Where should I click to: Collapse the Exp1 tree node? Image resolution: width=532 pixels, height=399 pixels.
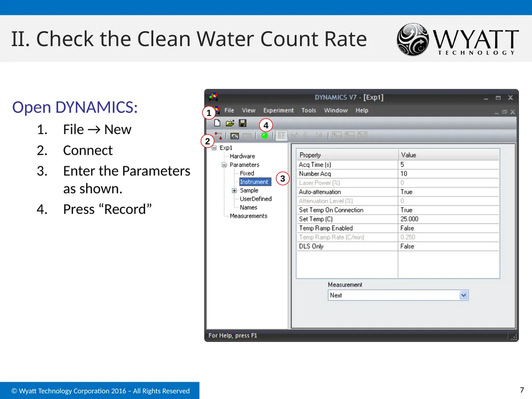click(x=214, y=148)
